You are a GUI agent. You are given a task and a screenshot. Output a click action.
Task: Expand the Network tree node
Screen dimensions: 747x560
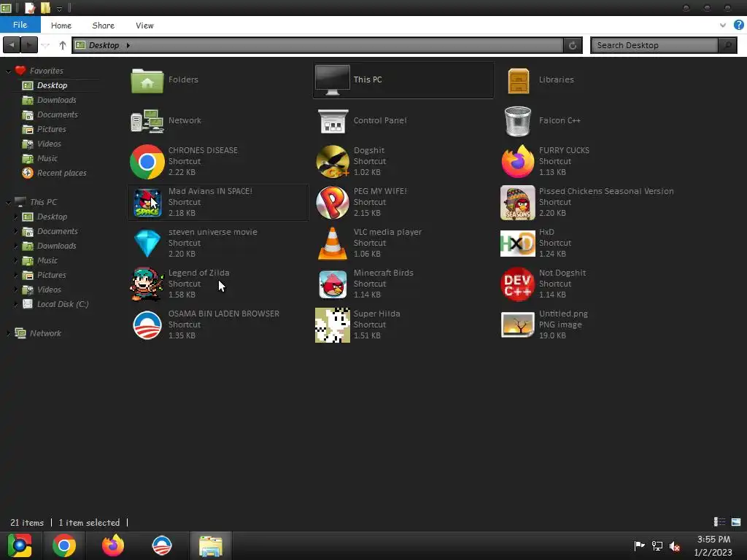pyautogui.click(x=8, y=333)
